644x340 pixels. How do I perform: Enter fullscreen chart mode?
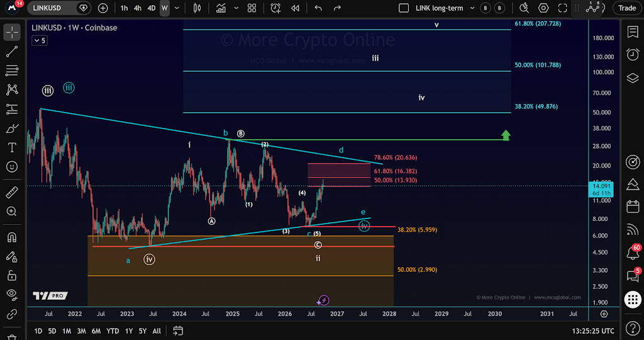(563, 8)
